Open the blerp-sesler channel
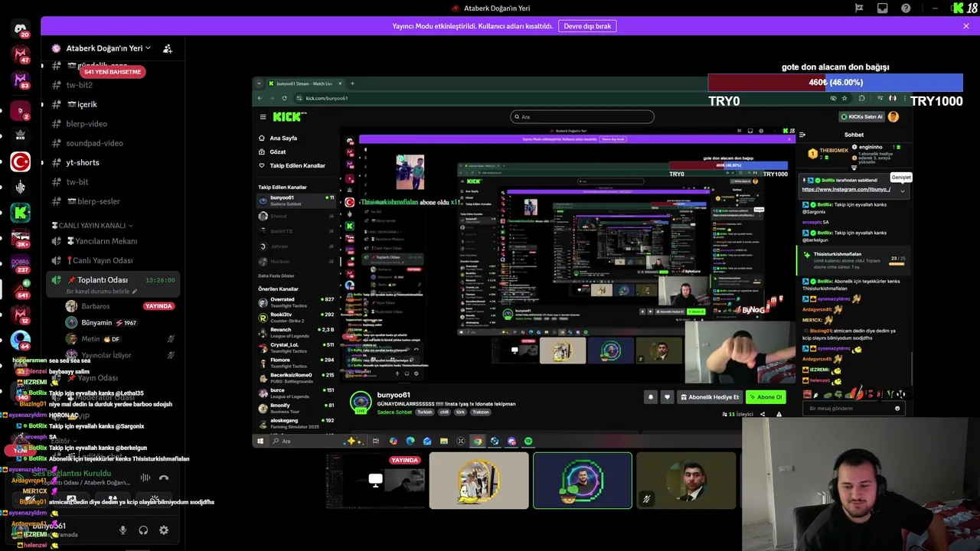Image resolution: width=980 pixels, height=551 pixels. 115,201
